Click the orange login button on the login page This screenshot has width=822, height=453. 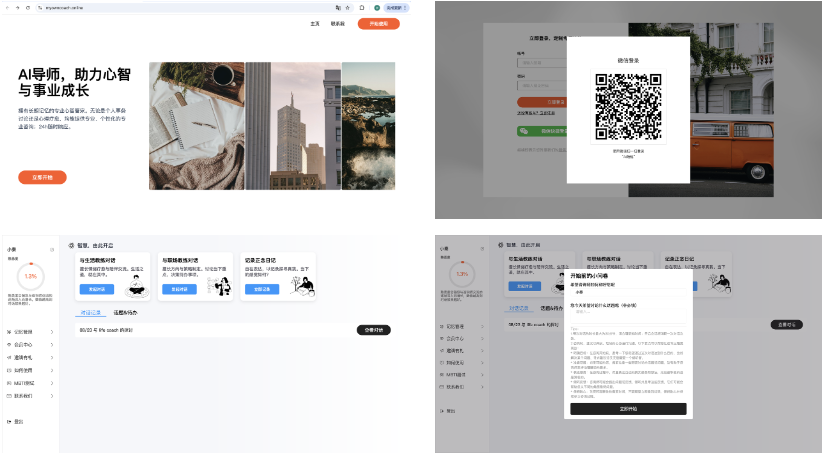pos(542,102)
